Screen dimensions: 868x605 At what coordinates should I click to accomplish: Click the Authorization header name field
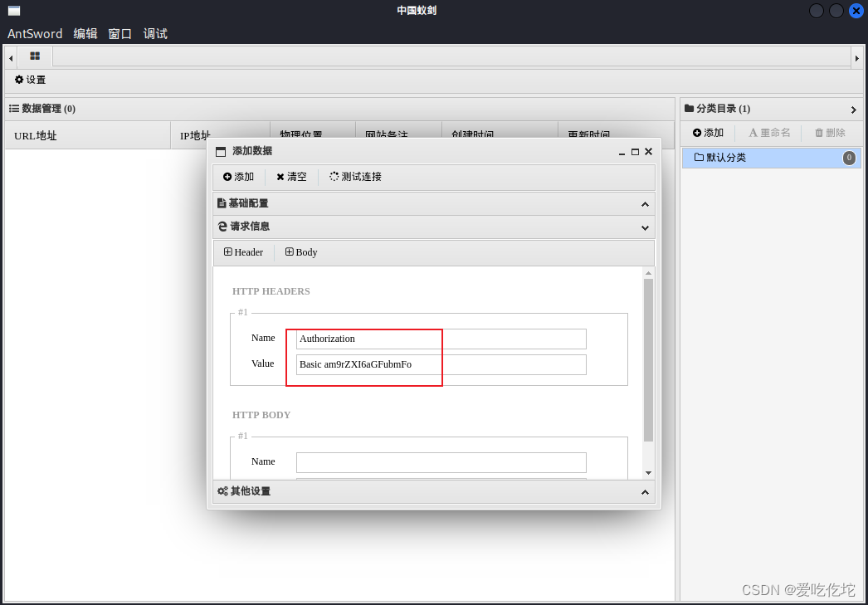441,339
